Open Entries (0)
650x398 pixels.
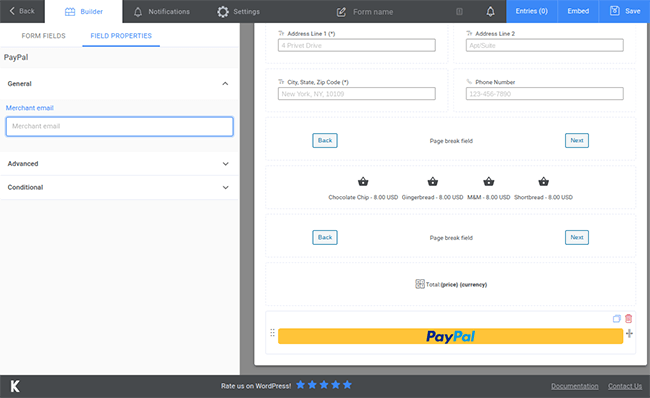[531, 11]
